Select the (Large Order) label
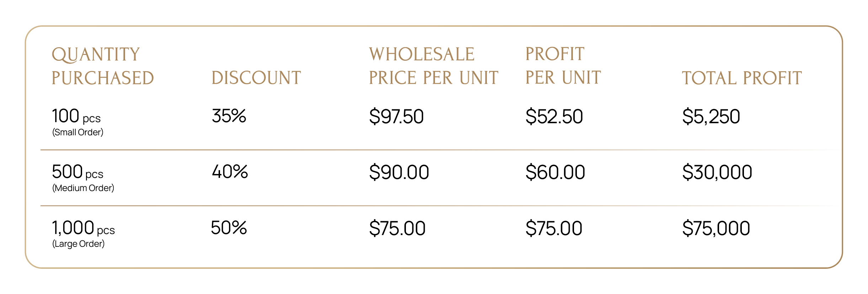868x294 pixels. click(x=79, y=244)
